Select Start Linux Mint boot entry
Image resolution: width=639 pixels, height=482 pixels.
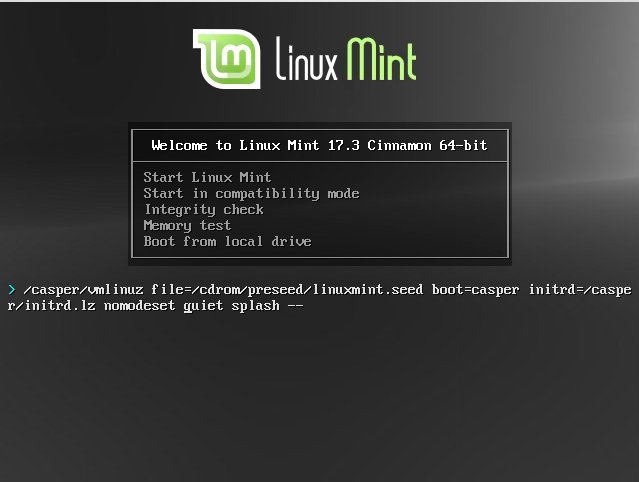(207, 177)
